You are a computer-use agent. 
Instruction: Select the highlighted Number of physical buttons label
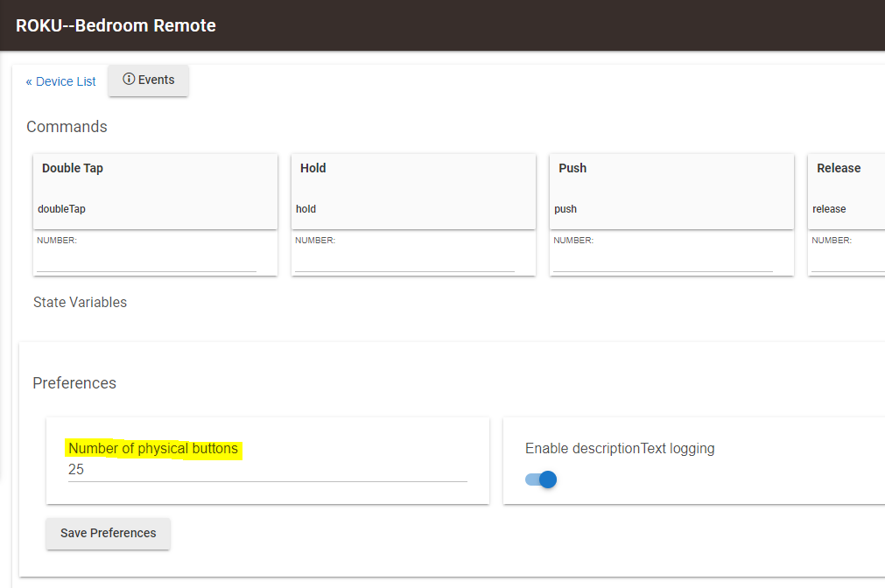153,448
